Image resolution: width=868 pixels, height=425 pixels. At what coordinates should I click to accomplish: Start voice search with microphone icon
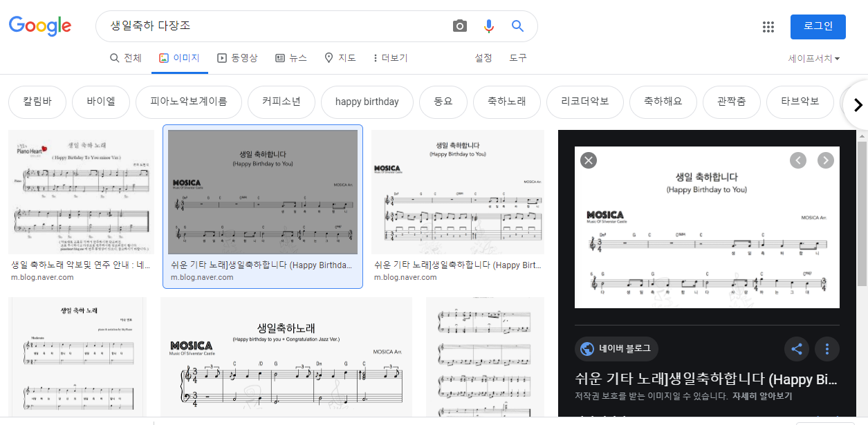(x=489, y=26)
